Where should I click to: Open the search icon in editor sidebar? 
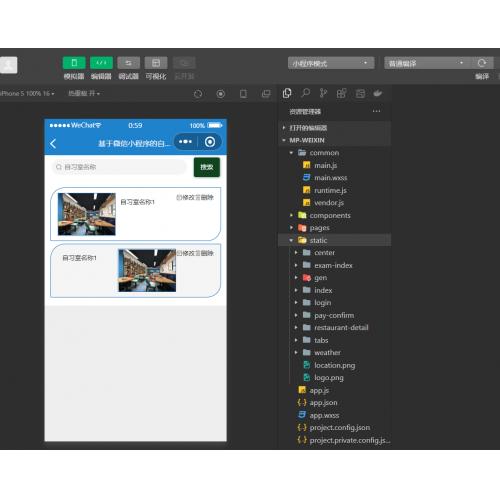click(305, 93)
